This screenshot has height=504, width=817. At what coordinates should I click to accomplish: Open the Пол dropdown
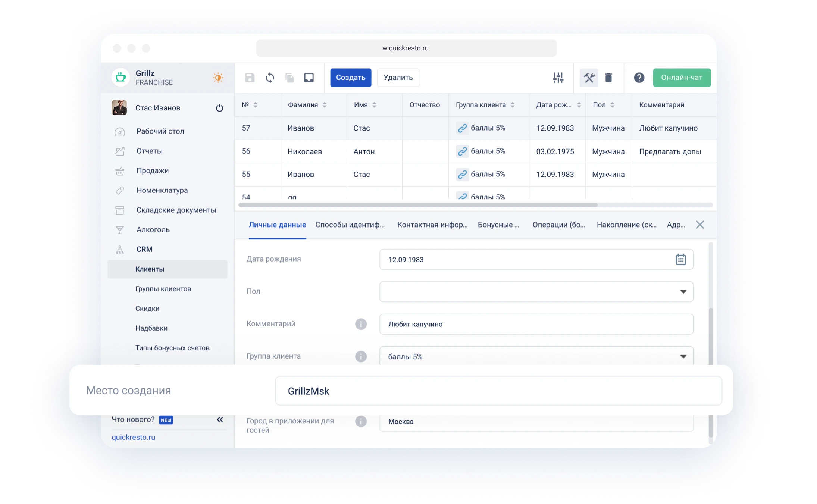pyautogui.click(x=683, y=291)
